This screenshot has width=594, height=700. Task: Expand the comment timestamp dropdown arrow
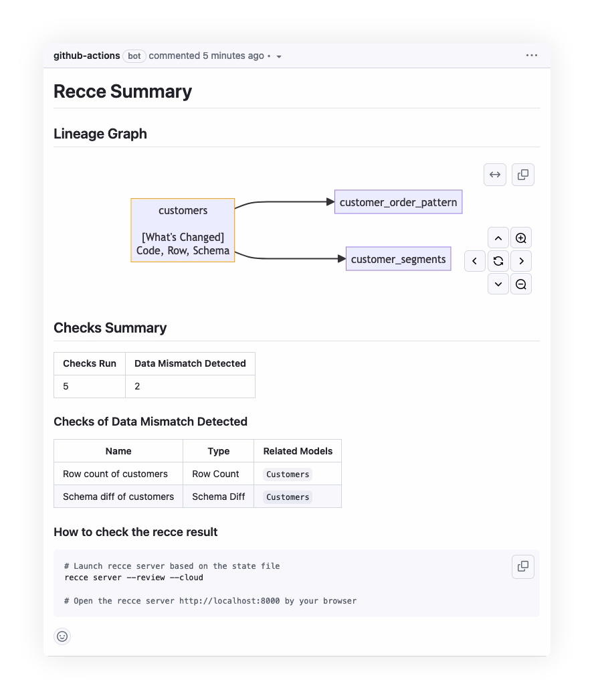tap(279, 57)
